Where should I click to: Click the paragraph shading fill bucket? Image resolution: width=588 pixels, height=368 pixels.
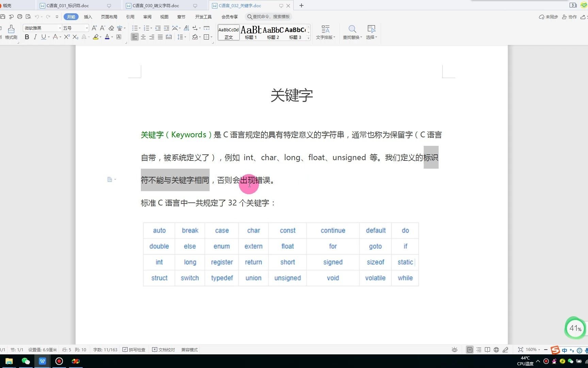tap(195, 37)
